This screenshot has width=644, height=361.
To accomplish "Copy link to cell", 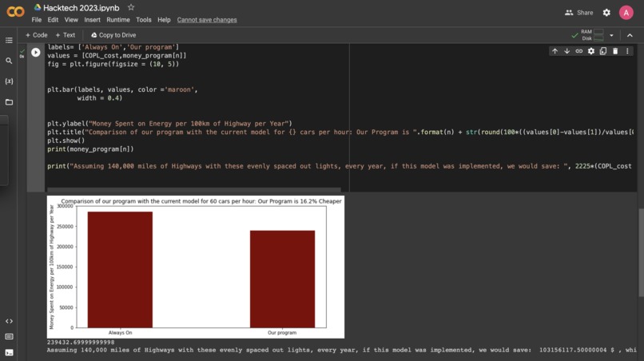I will (578, 51).
